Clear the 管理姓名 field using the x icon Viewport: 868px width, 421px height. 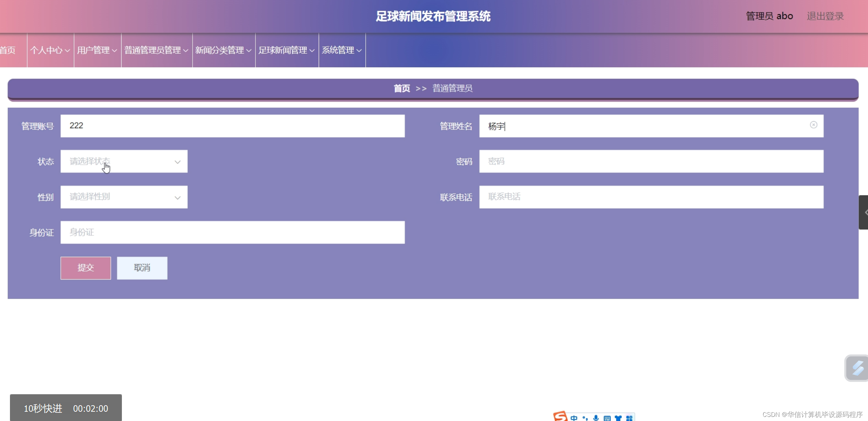[x=813, y=125]
